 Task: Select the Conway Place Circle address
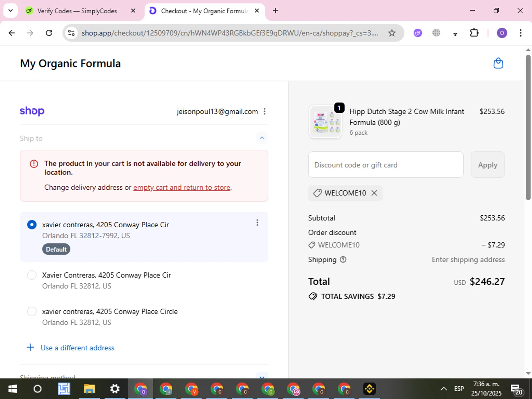click(32, 311)
